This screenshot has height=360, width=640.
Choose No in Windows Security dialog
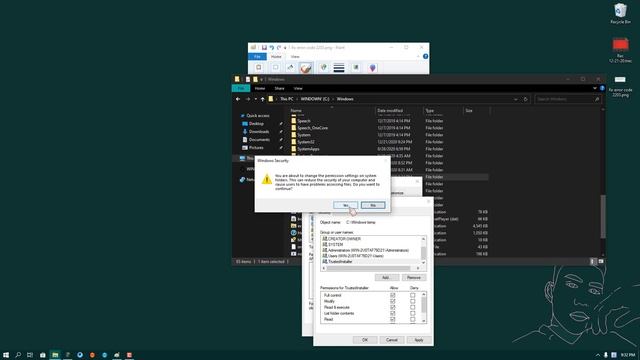pyautogui.click(x=373, y=205)
